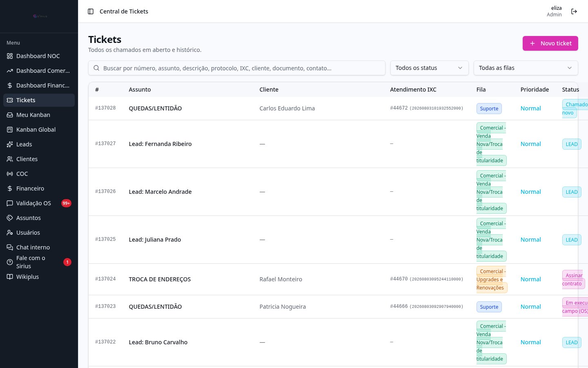Open the Todas as filas dropdown

click(526, 68)
